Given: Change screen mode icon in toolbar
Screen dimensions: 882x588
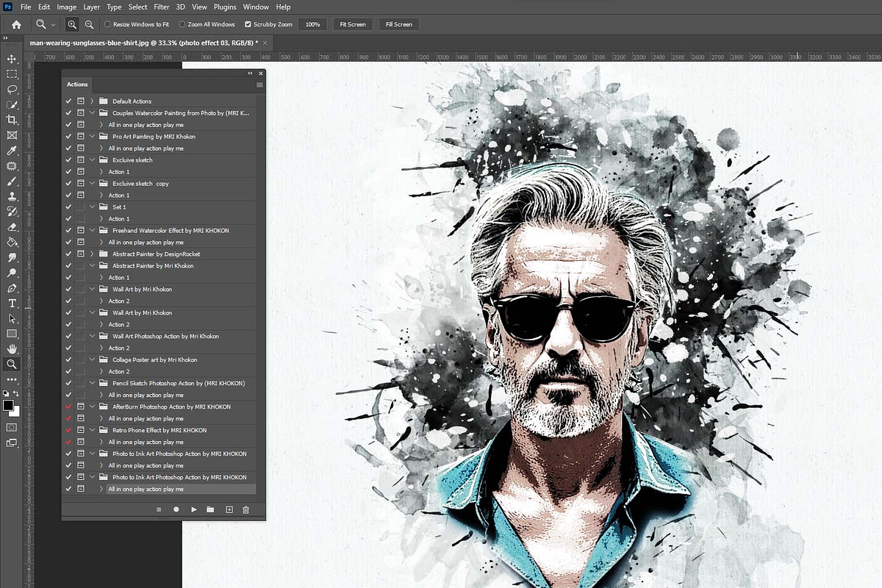Looking at the screenshot, I should pos(12,443).
